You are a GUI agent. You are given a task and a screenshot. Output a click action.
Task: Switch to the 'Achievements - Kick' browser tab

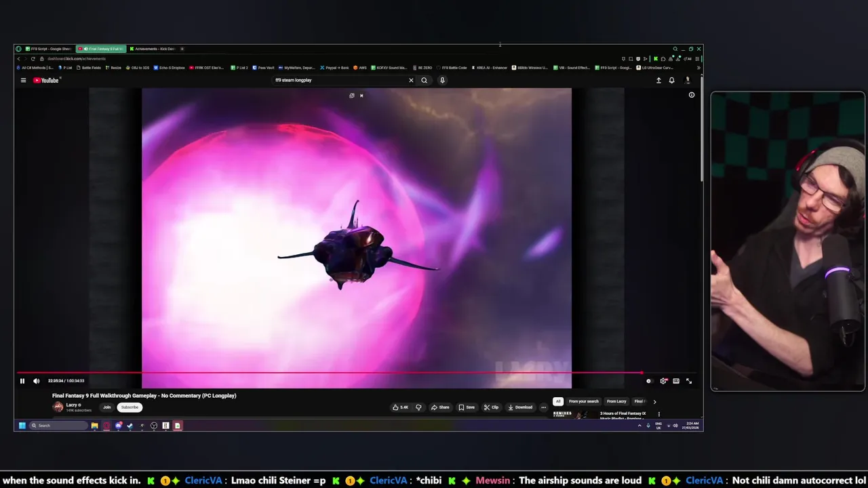click(x=154, y=49)
